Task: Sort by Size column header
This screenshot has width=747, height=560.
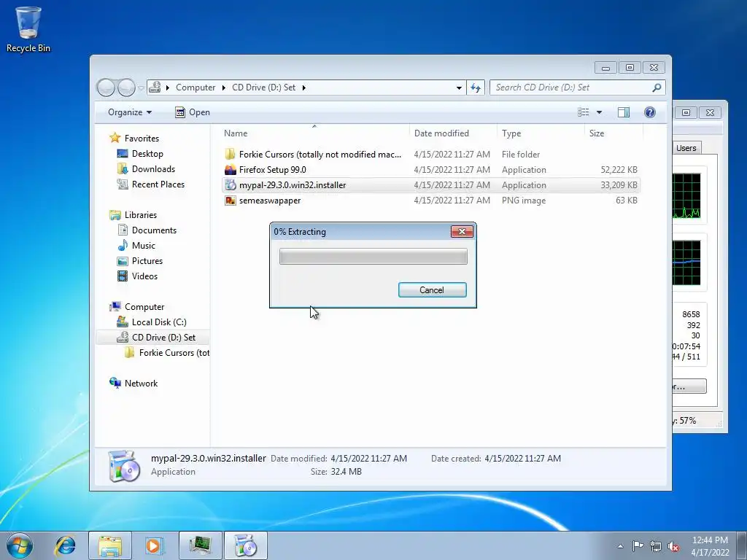Action: click(613, 133)
